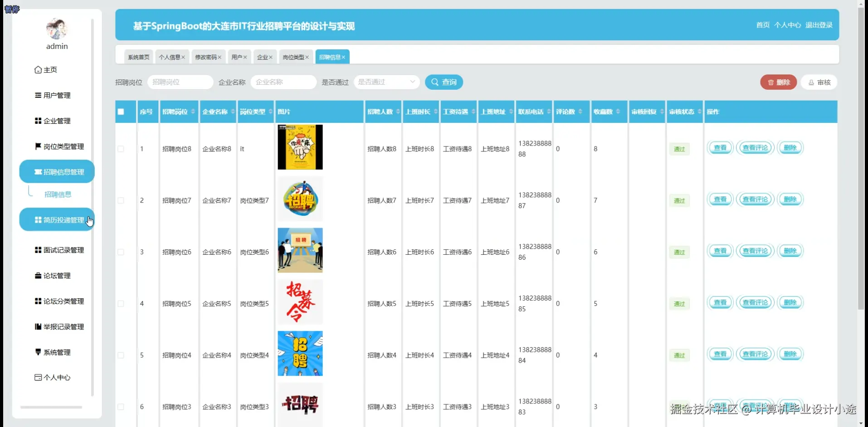Check the row 6 checkbox
This screenshot has width=868, height=427.
click(x=121, y=407)
